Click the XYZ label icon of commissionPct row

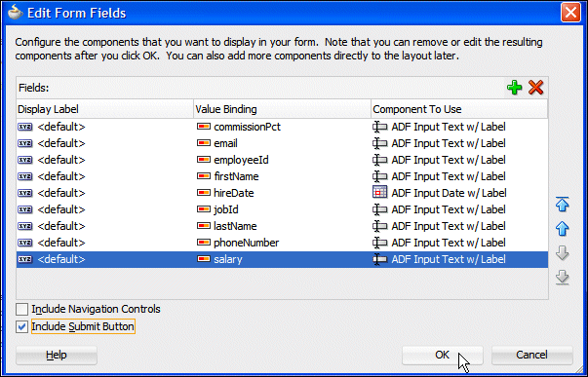(24, 127)
